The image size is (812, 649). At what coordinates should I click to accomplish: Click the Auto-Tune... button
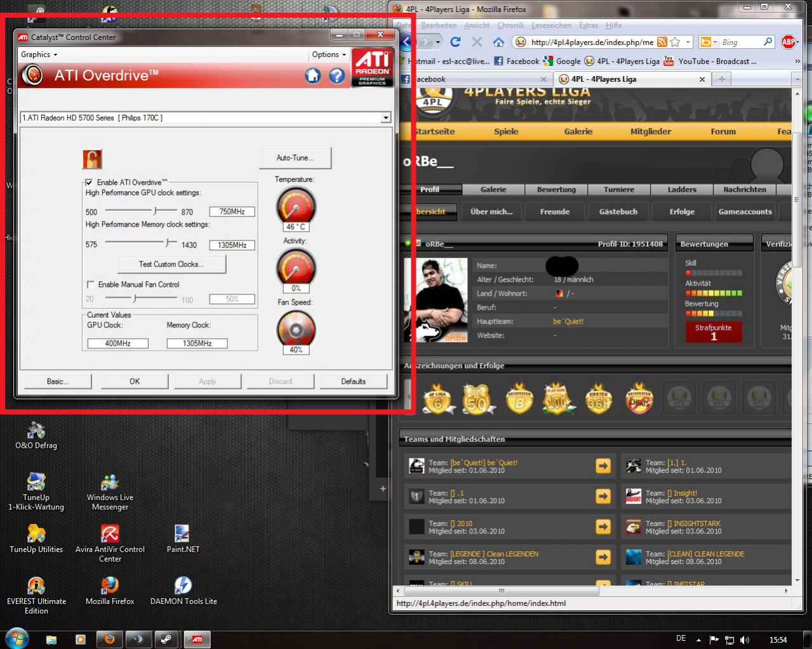(295, 158)
